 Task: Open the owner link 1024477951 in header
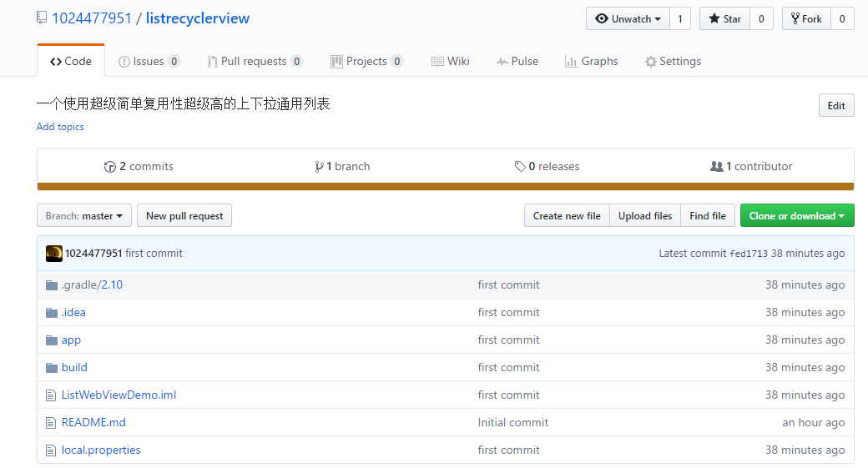click(x=92, y=18)
